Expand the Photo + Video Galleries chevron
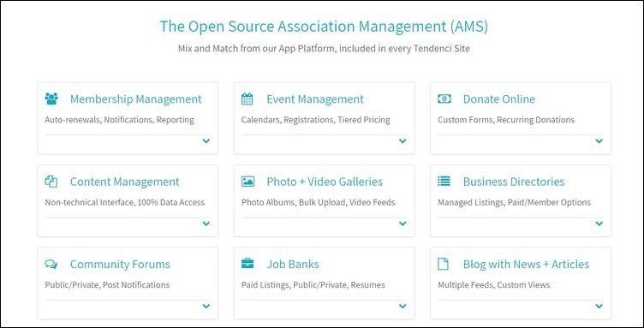644x328 pixels. (x=402, y=224)
